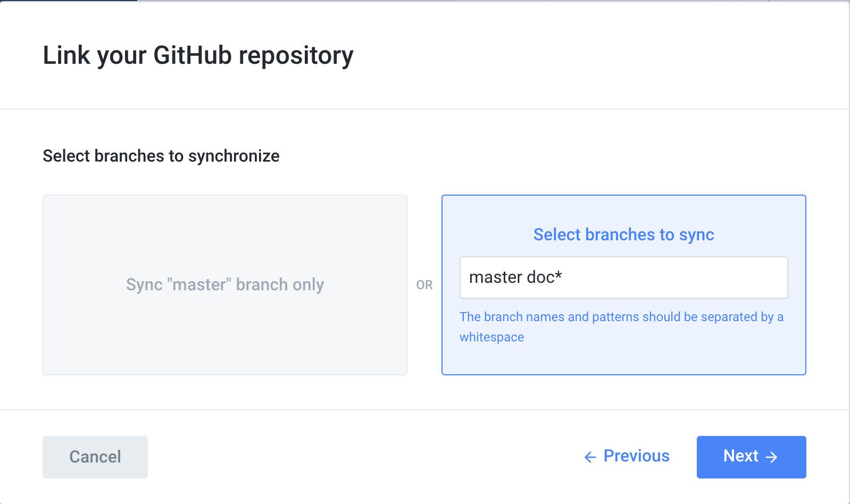Click the "Link your GitHub repository" title

[198, 55]
